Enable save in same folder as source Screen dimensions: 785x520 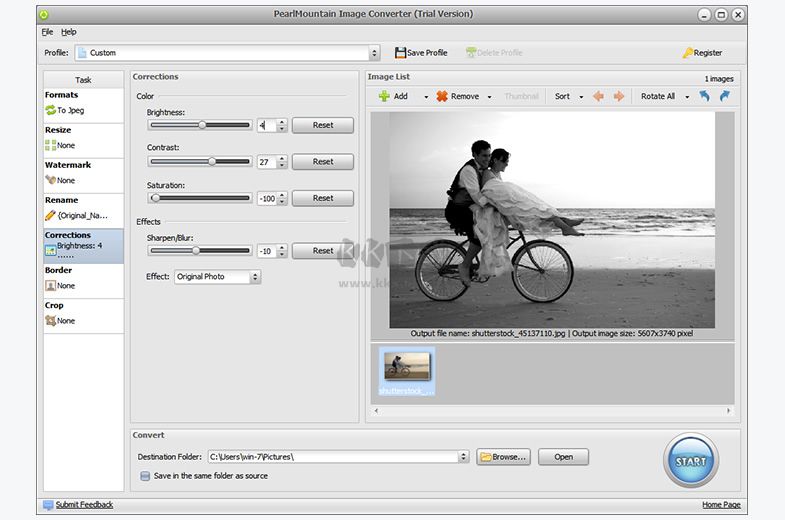click(x=145, y=476)
